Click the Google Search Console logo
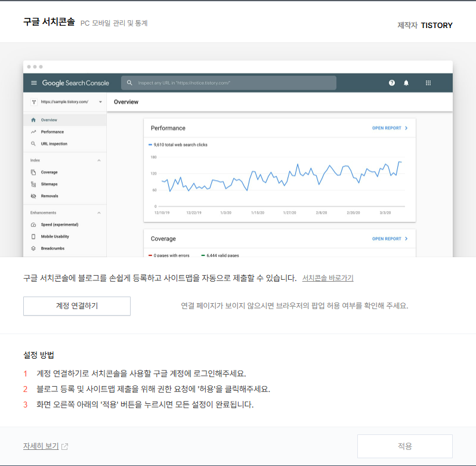Viewport: 476px width, 466px height. click(x=75, y=83)
